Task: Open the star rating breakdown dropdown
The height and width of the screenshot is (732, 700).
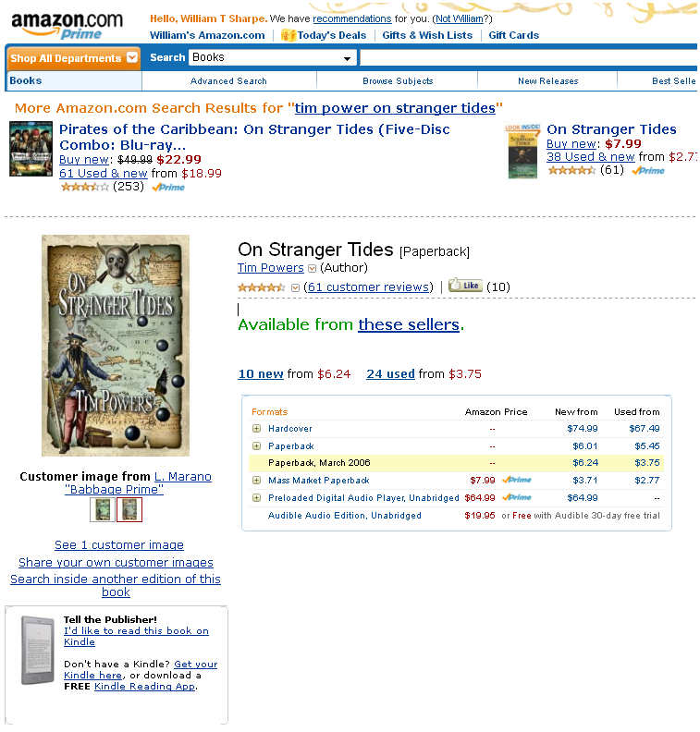Action: pos(295,287)
